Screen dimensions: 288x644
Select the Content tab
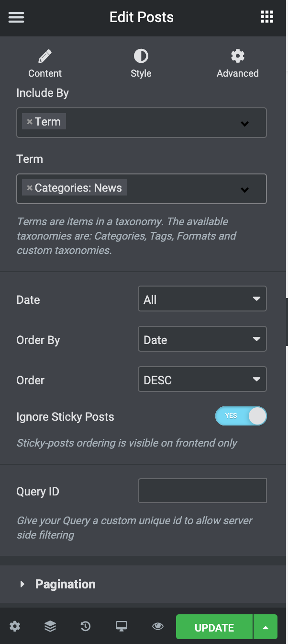pyautogui.click(x=45, y=64)
